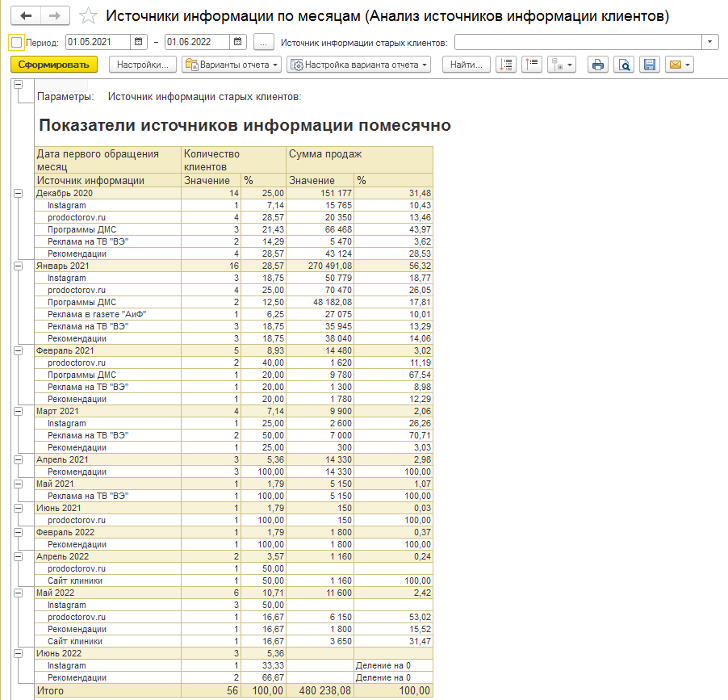Open calendar for end date 01.06.2022

tap(238, 42)
